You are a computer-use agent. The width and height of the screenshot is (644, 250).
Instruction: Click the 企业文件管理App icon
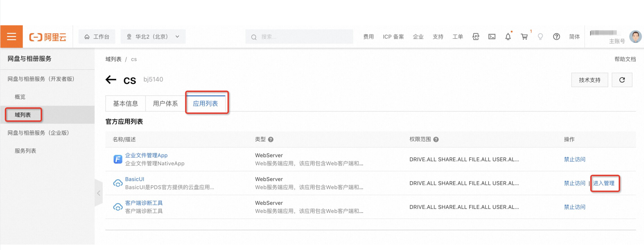click(x=118, y=159)
